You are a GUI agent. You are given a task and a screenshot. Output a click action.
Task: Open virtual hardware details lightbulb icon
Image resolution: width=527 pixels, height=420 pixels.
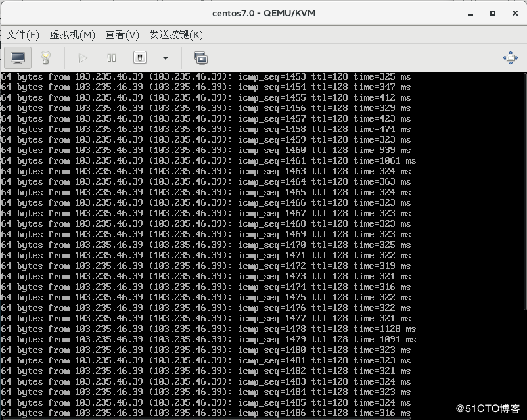pos(45,58)
